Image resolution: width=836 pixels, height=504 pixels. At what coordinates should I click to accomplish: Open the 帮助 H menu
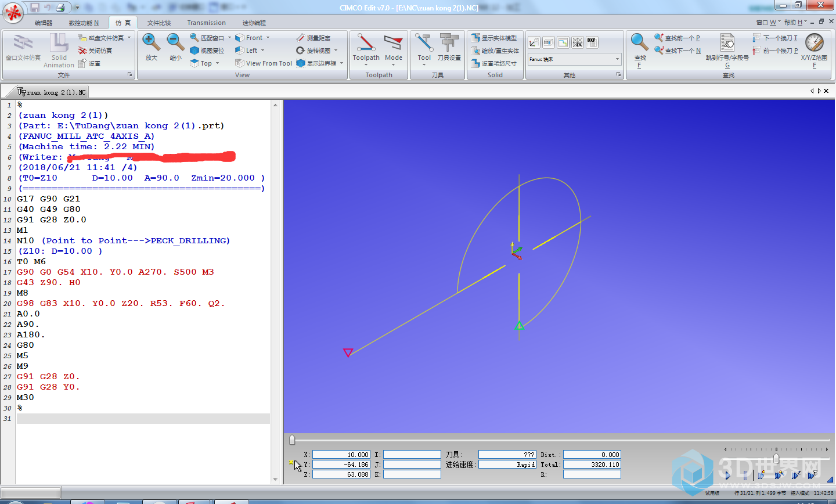(x=795, y=22)
